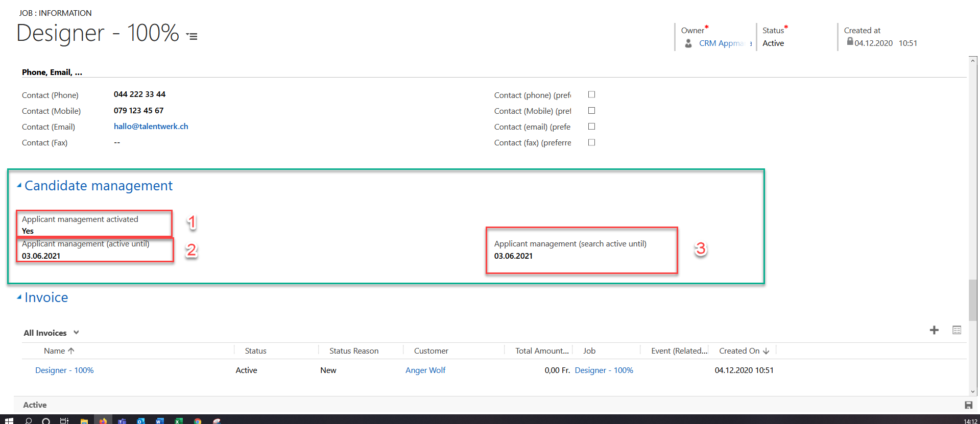Sort invoices by Name column
Image resolution: width=980 pixels, height=424 pixels.
pyautogui.click(x=59, y=351)
